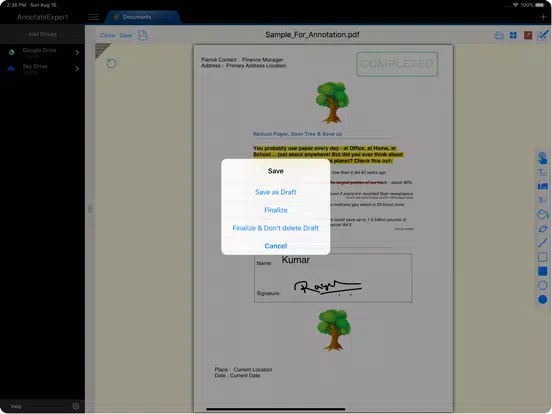This screenshot has width=552, height=414.
Task: Select the freehand lasso shape tool
Action: click(x=542, y=214)
